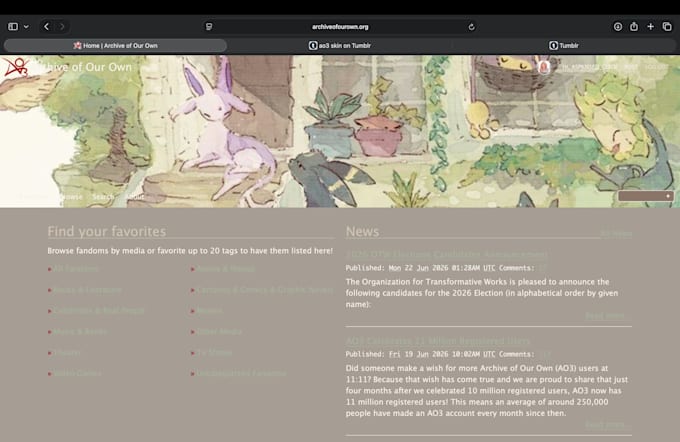Go back with the back arrow
Image resolution: width=680 pixels, height=442 pixels.
(x=46, y=26)
